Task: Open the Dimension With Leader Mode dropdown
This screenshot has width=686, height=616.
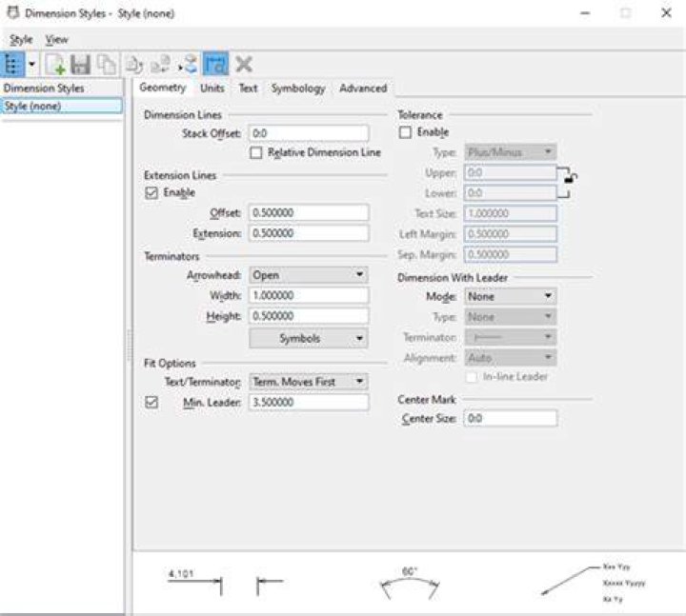Action: click(510, 296)
